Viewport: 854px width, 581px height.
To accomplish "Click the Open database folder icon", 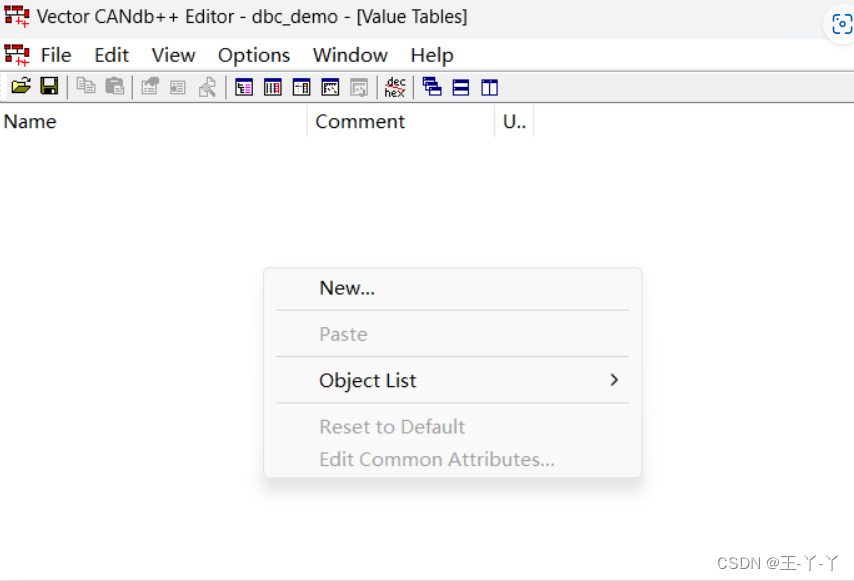I will click(21, 87).
